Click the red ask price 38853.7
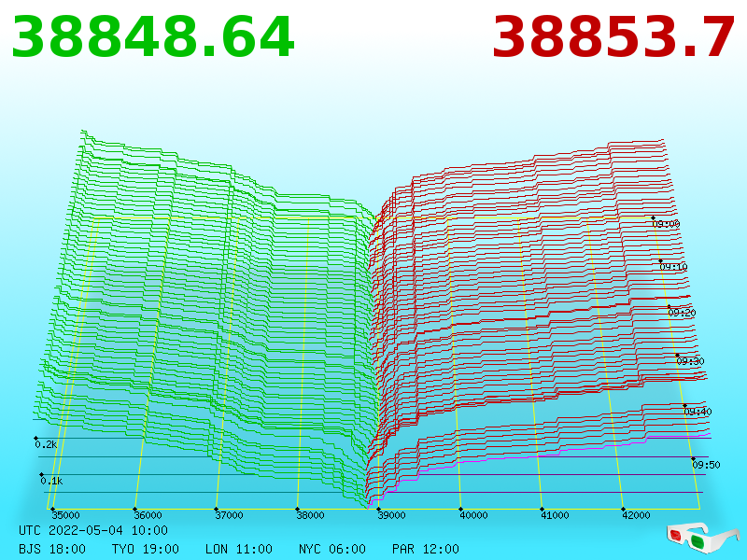The height and width of the screenshot is (560, 747). tap(613, 37)
